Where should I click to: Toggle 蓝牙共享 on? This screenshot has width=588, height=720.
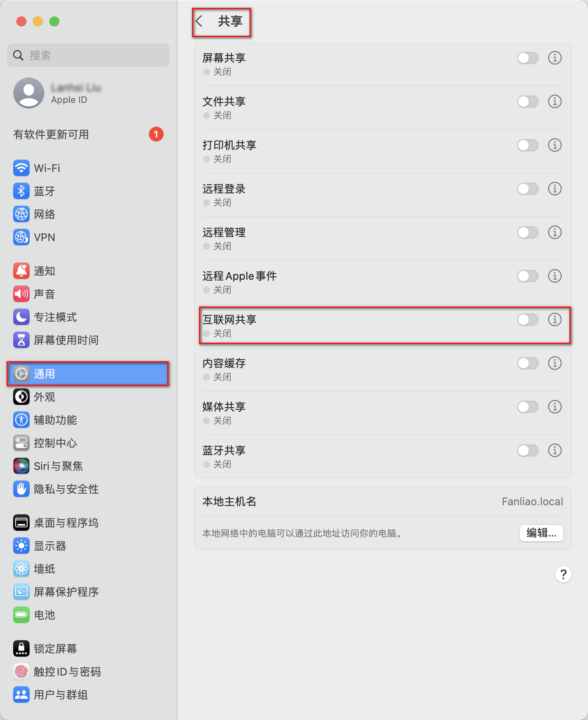coord(528,451)
